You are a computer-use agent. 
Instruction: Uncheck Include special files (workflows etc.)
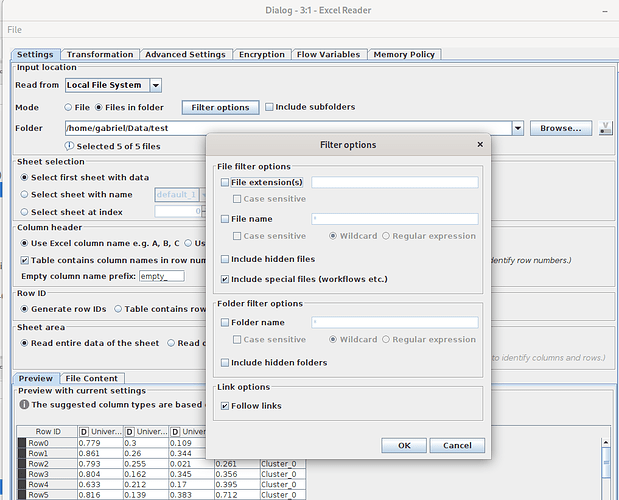point(225,279)
